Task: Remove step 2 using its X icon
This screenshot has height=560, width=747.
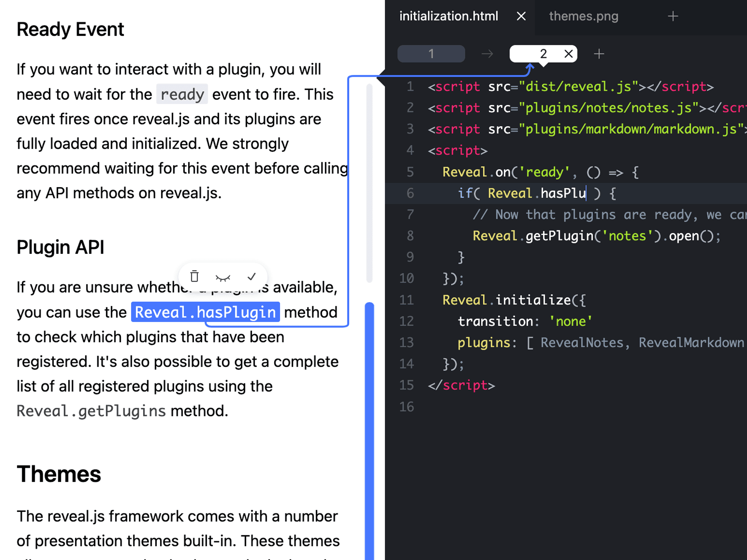Action: pyautogui.click(x=568, y=54)
